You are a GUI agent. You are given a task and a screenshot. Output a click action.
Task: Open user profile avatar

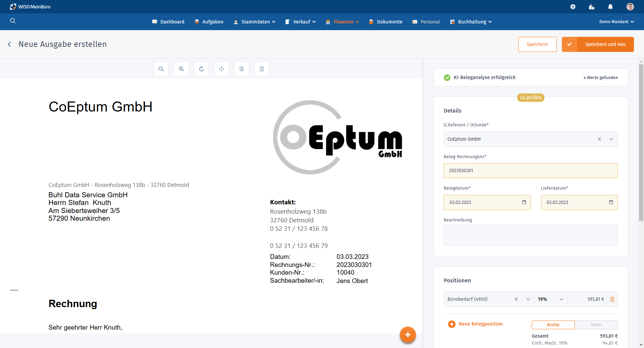[x=630, y=7]
